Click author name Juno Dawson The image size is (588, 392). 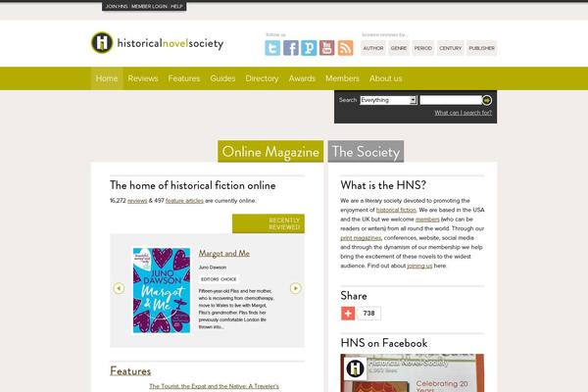pos(213,268)
